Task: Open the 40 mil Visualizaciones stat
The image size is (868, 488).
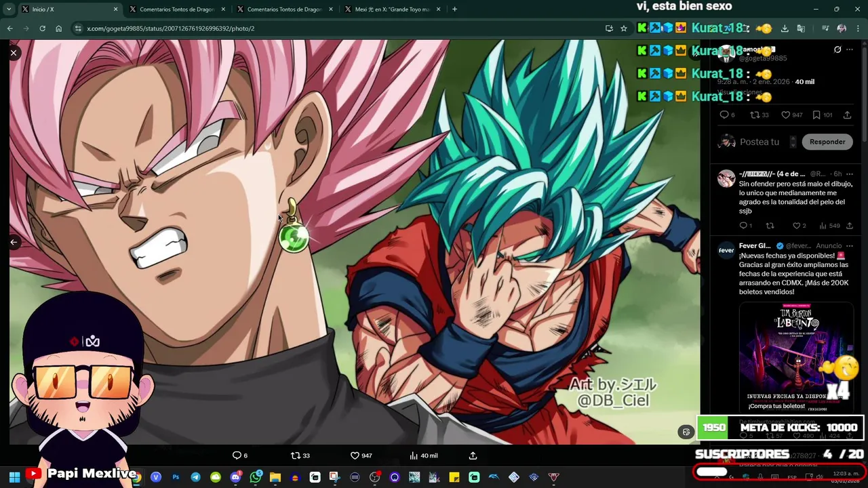Action: 804,81
